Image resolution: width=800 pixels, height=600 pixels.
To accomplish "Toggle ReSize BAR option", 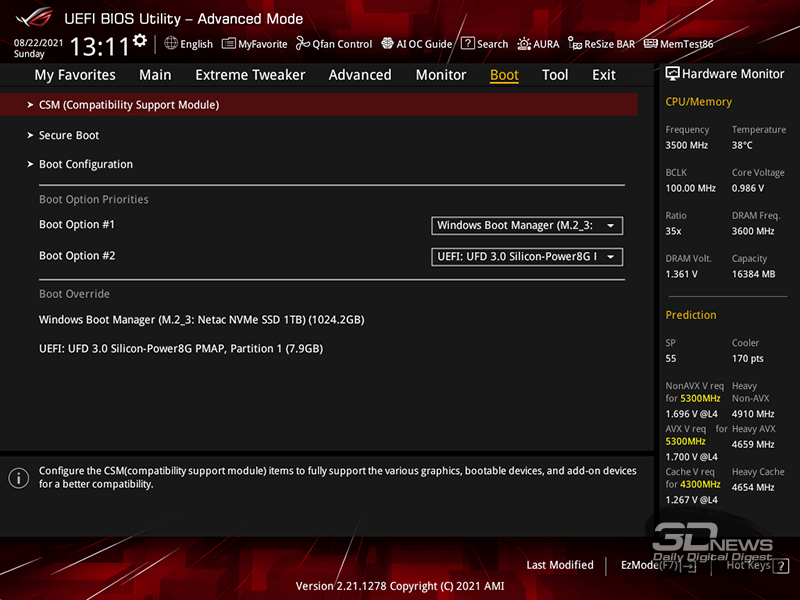I will 602,44.
